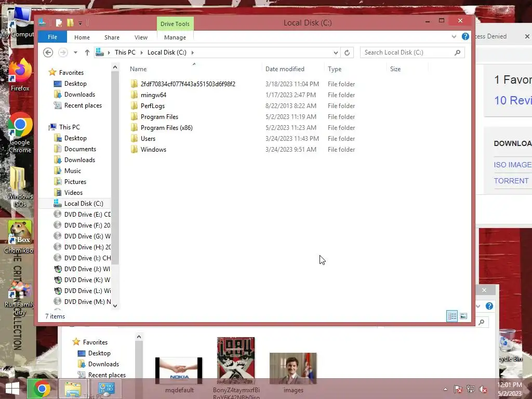Select the PerfLogs folder
The image size is (532, 399).
[152, 106]
